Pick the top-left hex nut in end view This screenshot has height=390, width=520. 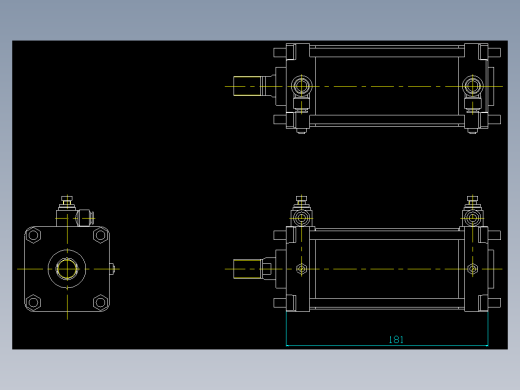[x=33, y=235]
